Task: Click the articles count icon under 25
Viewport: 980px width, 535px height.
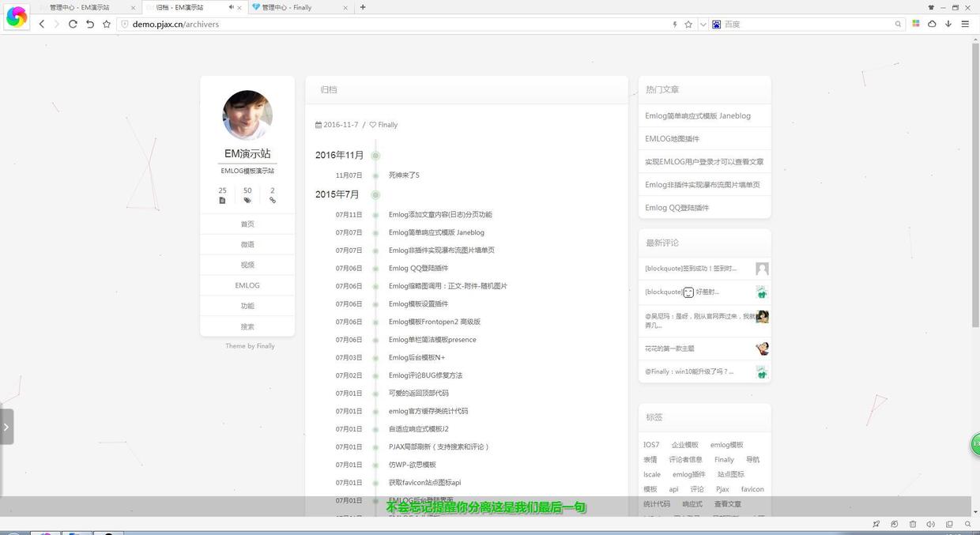Action: [x=222, y=201]
